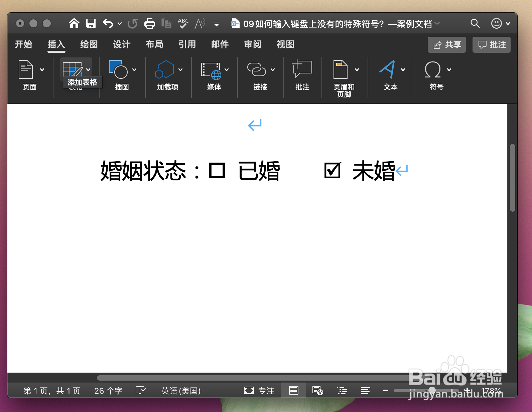The image size is (532, 412).
Task: Expand the table dropdown arrow
Action: pos(88,69)
